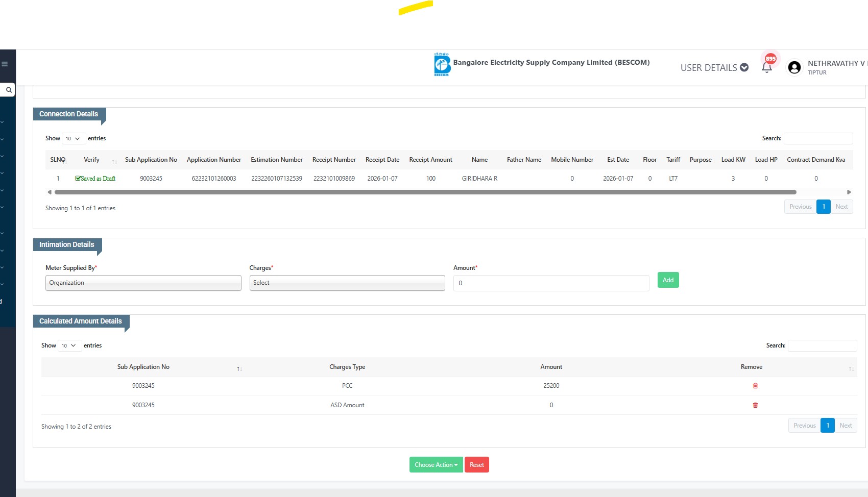Open the Charges select dropdown
The height and width of the screenshot is (497, 868).
(347, 283)
